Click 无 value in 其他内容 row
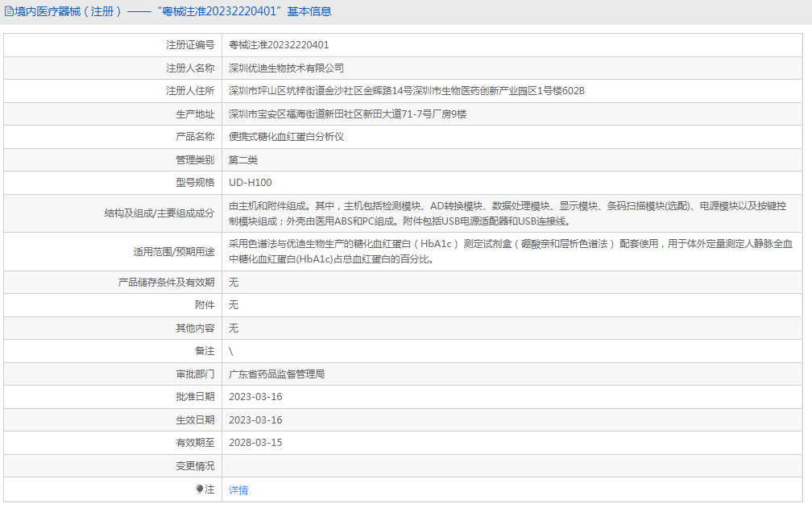812x508 pixels. click(x=234, y=328)
